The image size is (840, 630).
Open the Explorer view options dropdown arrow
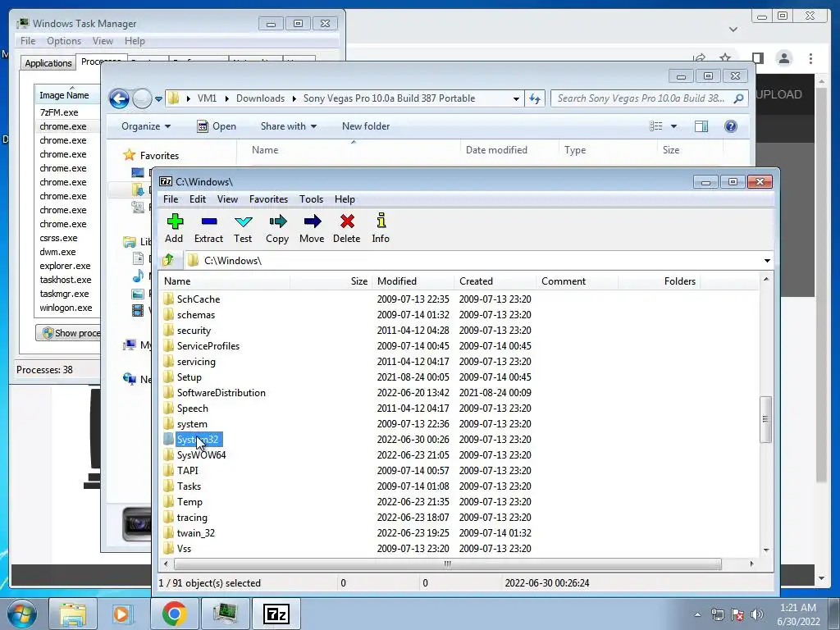(x=674, y=126)
